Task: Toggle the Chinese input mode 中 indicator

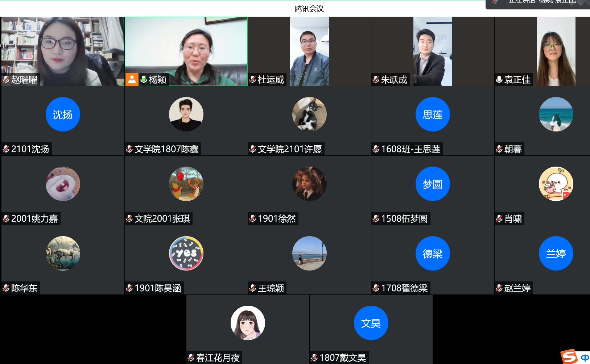Action: (585, 358)
